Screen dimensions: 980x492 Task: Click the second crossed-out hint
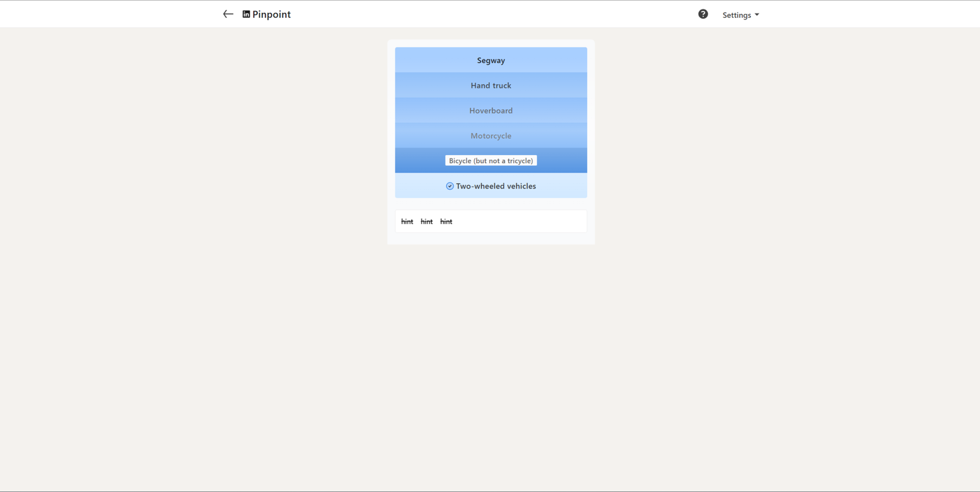click(426, 221)
